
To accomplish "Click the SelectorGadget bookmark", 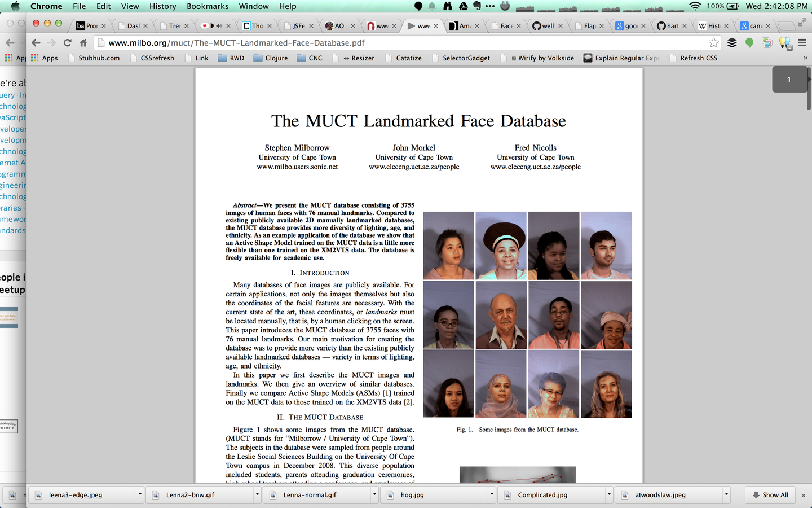I will coord(461,58).
